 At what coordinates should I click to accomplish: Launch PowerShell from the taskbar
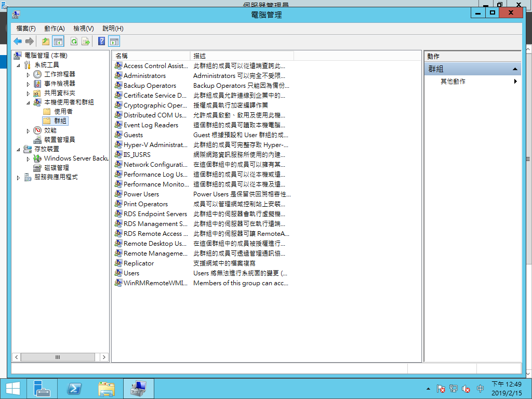pos(74,389)
